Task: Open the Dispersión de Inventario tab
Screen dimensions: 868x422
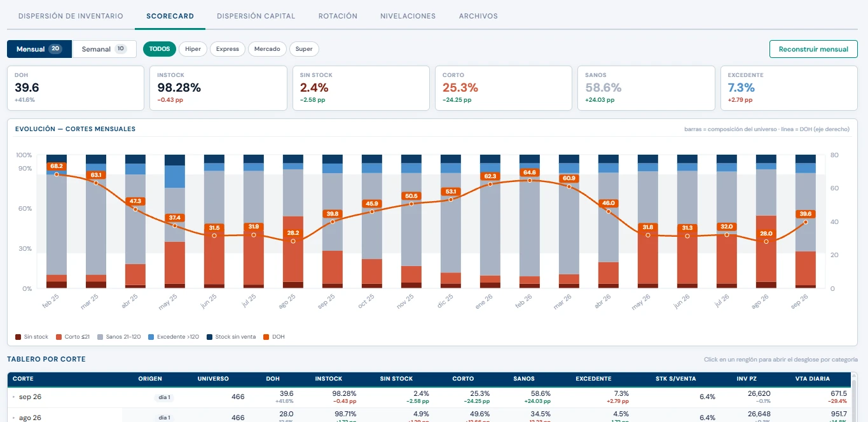Action: 71,16
